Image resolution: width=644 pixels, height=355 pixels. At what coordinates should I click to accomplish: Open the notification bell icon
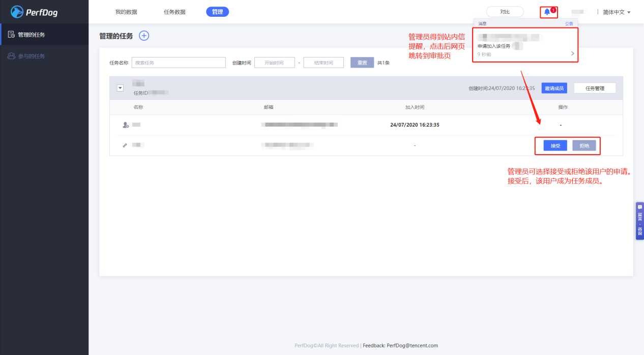(x=547, y=12)
